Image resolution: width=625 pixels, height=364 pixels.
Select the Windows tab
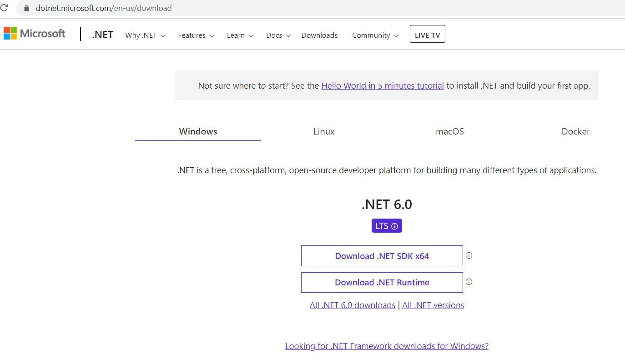(198, 131)
